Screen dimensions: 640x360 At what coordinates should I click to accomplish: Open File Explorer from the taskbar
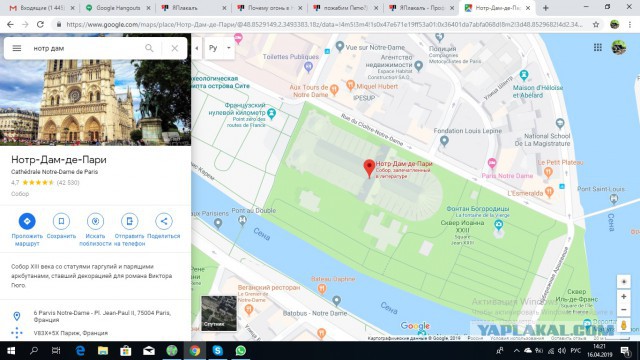point(103,351)
